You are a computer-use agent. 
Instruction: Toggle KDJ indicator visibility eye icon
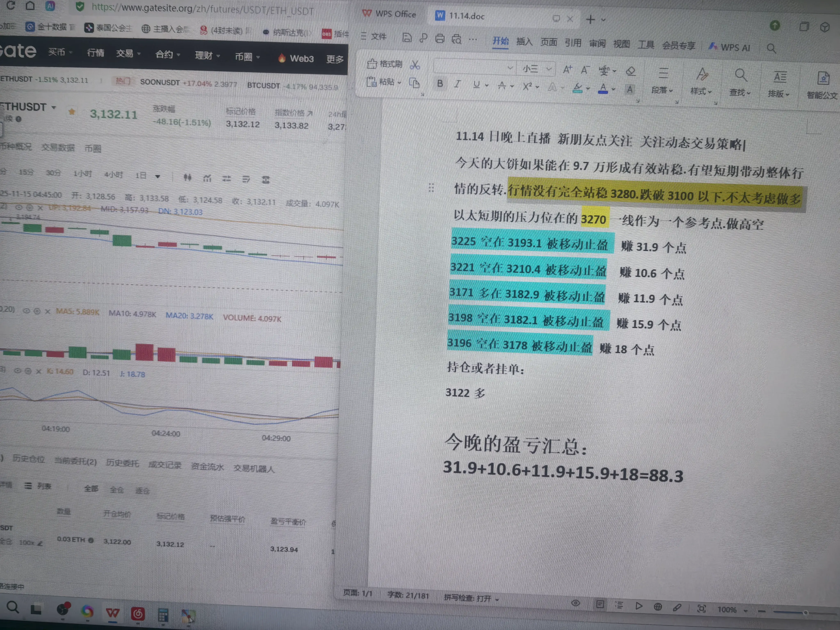(x=17, y=371)
